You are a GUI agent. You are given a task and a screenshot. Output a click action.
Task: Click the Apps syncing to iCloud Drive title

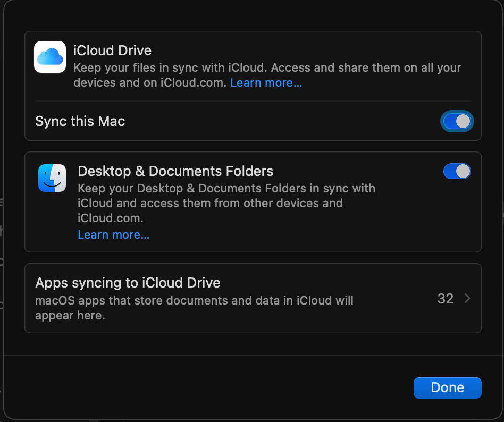pyautogui.click(x=128, y=283)
